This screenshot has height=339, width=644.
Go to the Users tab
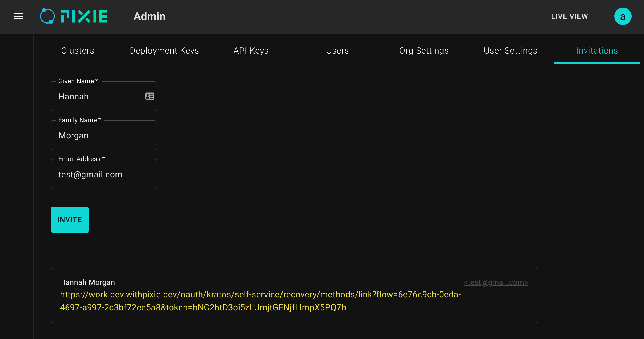[x=337, y=51]
